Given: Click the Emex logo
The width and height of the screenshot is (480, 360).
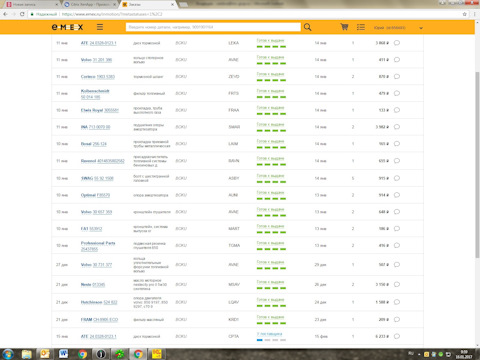Looking at the screenshot, I should coord(67,27).
